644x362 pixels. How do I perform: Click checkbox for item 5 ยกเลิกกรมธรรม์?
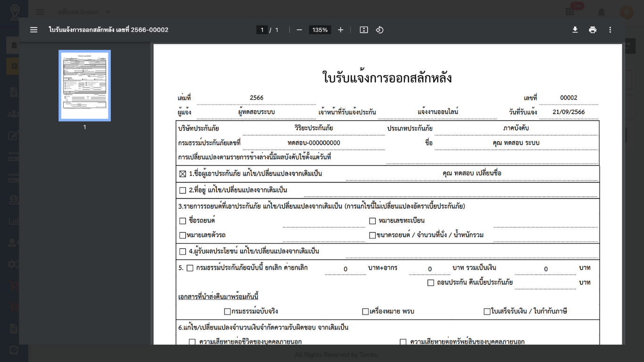click(190, 268)
